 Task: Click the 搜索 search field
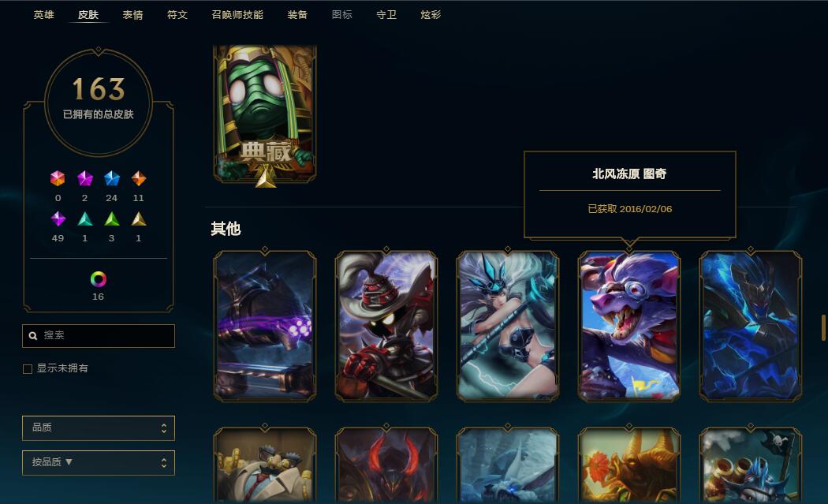[x=99, y=336]
